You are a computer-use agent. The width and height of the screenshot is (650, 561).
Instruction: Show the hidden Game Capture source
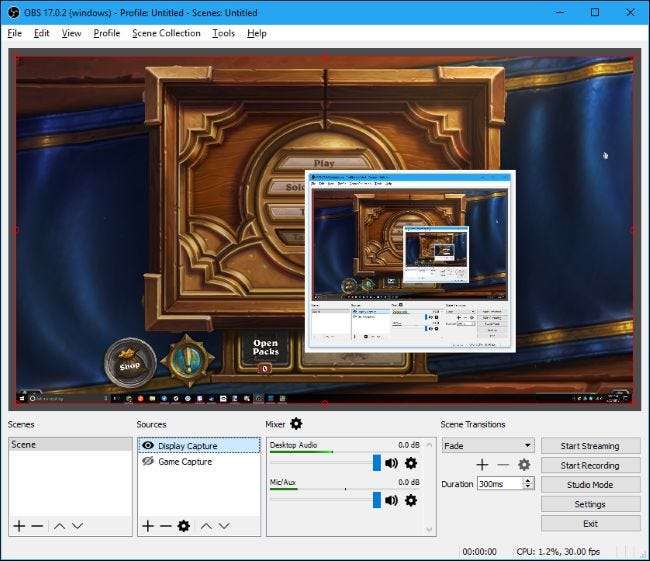148,462
